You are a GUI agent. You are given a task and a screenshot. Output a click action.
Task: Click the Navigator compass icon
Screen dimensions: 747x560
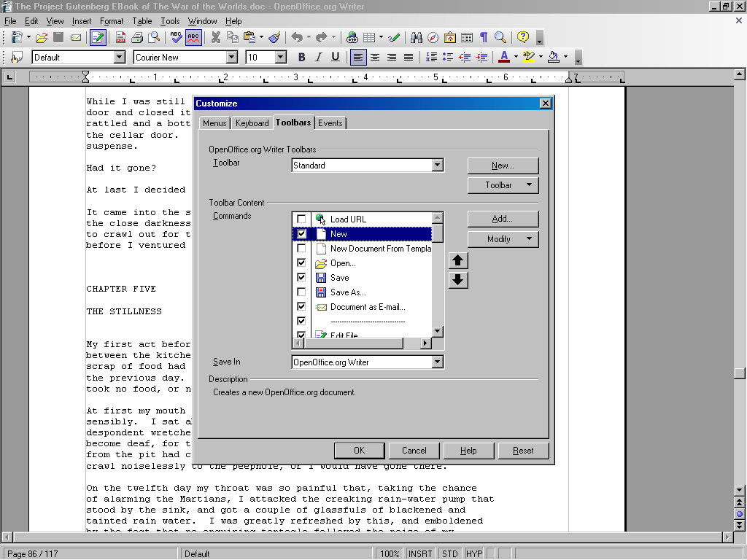(433, 37)
